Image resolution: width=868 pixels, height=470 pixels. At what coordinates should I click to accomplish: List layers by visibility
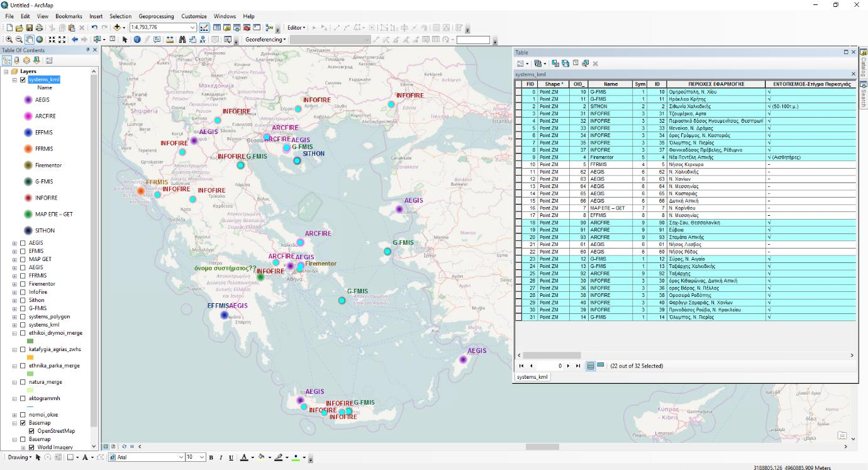26,60
